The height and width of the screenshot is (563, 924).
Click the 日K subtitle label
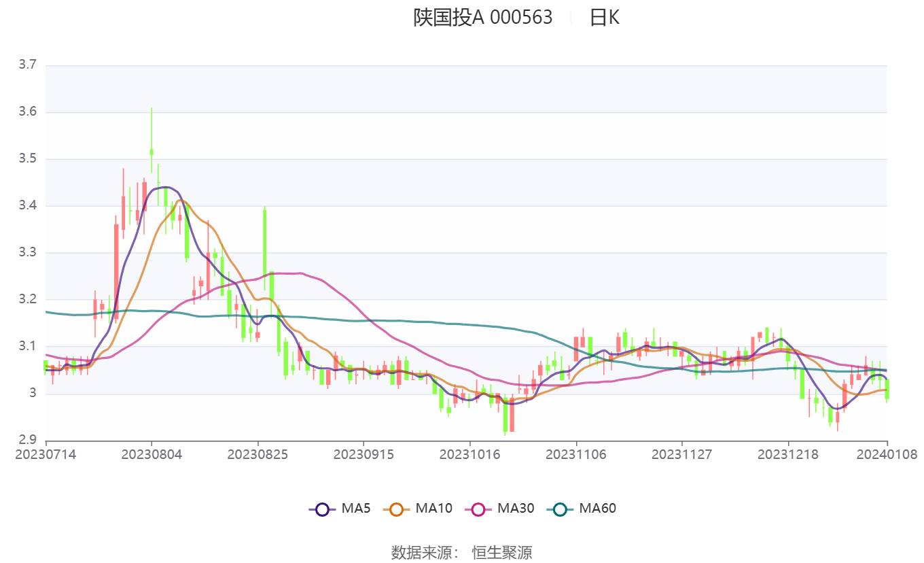[x=604, y=18]
